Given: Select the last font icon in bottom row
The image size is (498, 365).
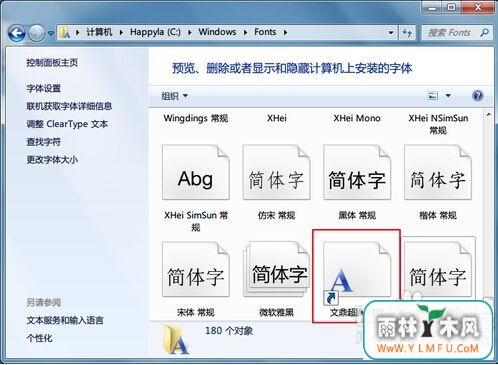Looking at the screenshot, I should [x=438, y=269].
